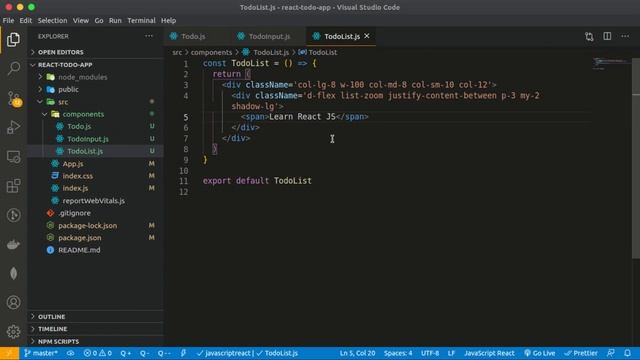Open the Extensions view

tap(13, 186)
